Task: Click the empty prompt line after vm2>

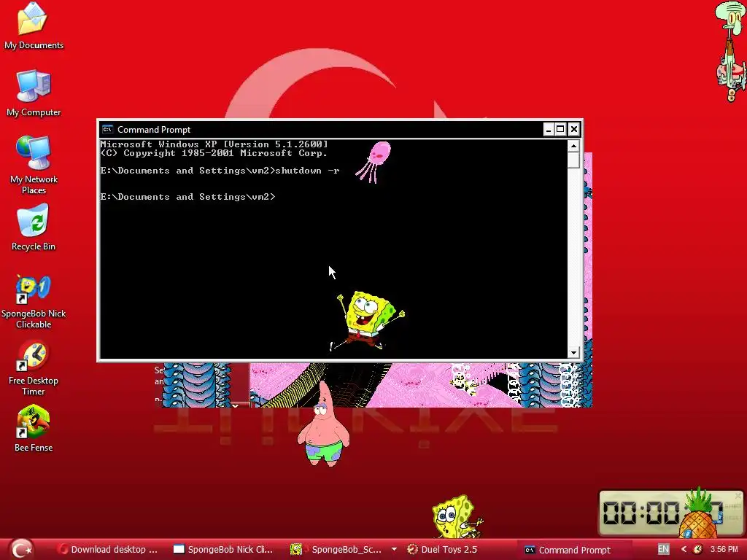Action: pos(187,197)
